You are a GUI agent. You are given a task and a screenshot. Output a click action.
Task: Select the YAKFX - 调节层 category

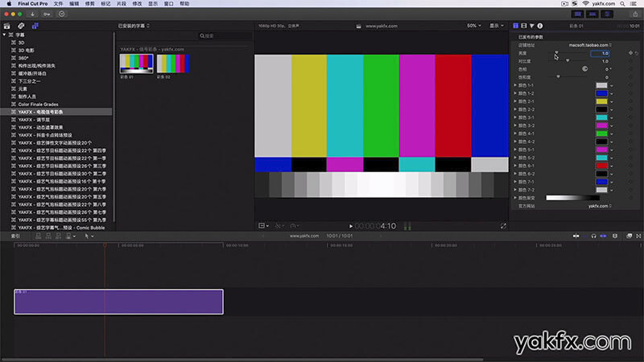pos(34,120)
